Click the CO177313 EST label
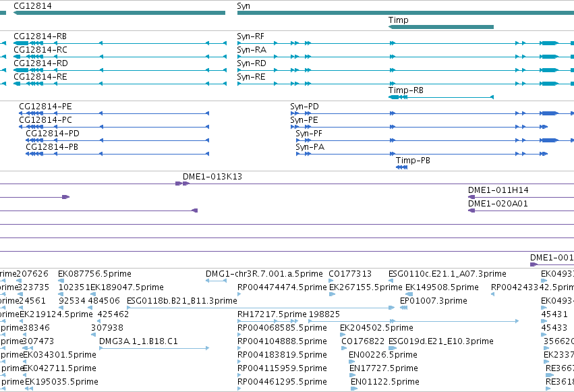The height and width of the screenshot is (392, 574). [x=350, y=274]
